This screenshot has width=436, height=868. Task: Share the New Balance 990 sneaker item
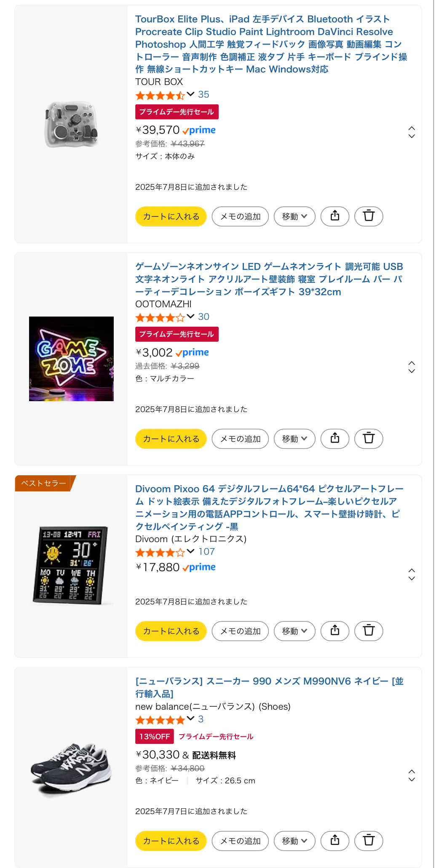pos(335,841)
